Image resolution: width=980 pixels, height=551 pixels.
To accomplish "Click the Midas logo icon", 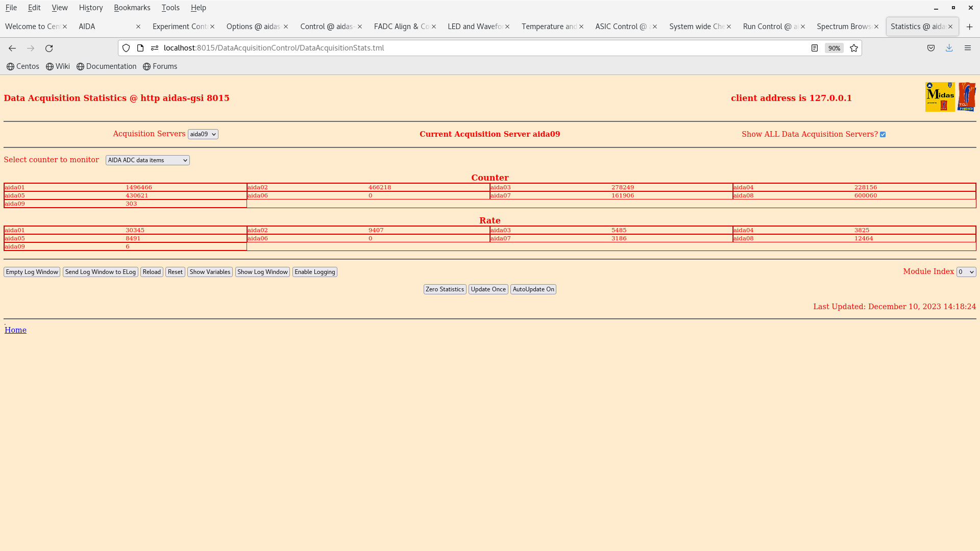I will [940, 97].
